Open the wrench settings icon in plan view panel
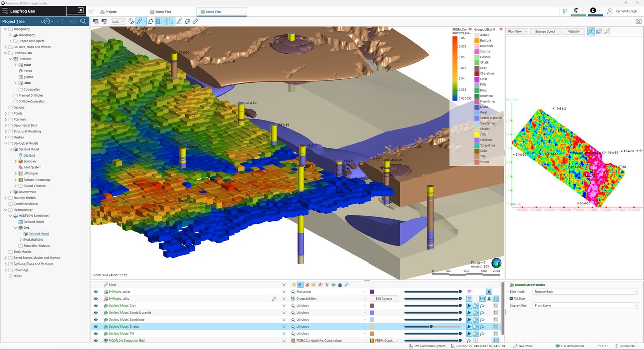This screenshot has width=644, height=350. point(607,31)
